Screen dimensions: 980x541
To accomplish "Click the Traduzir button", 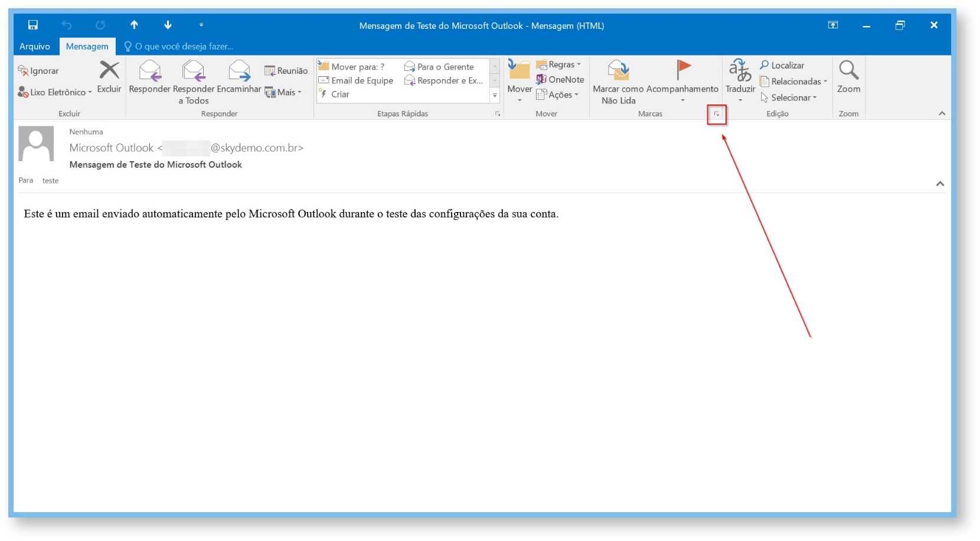I will point(740,81).
